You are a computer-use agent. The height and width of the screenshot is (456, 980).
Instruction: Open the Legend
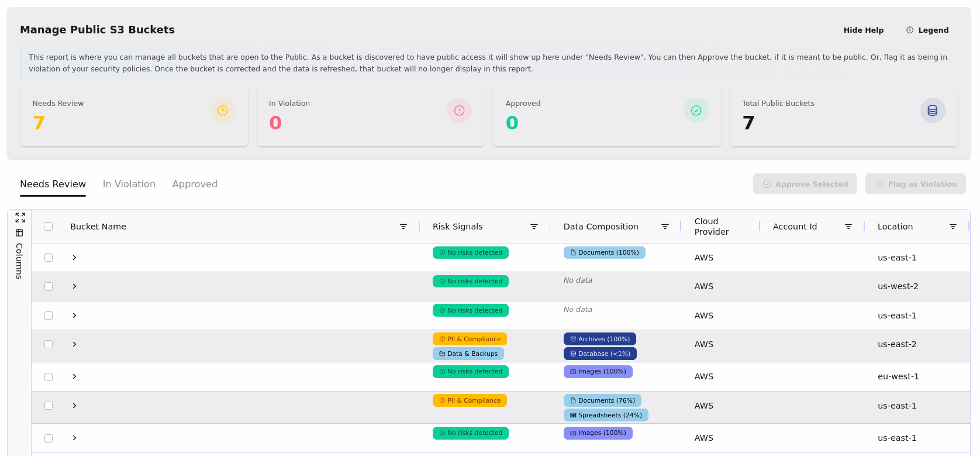click(x=927, y=30)
